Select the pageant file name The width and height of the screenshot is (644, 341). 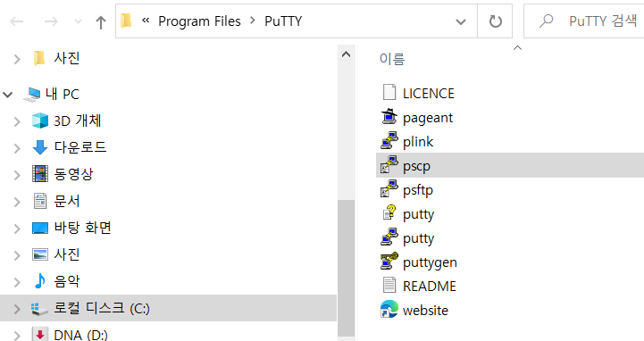pos(428,118)
